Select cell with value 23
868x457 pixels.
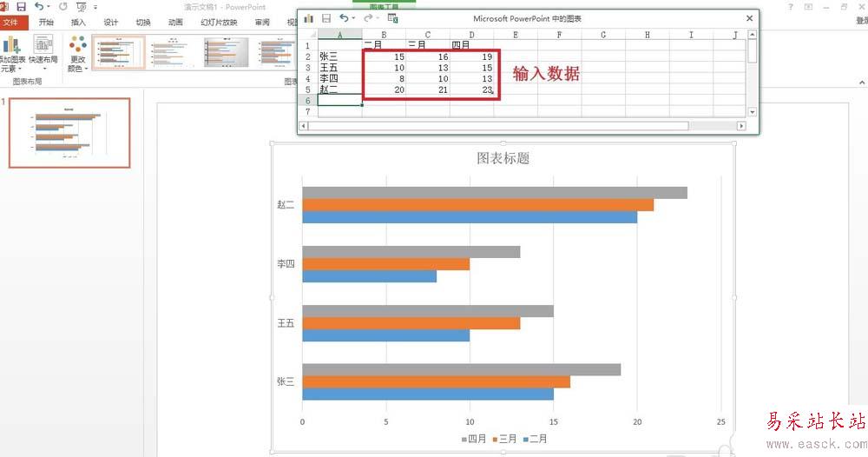(x=471, y=89)
